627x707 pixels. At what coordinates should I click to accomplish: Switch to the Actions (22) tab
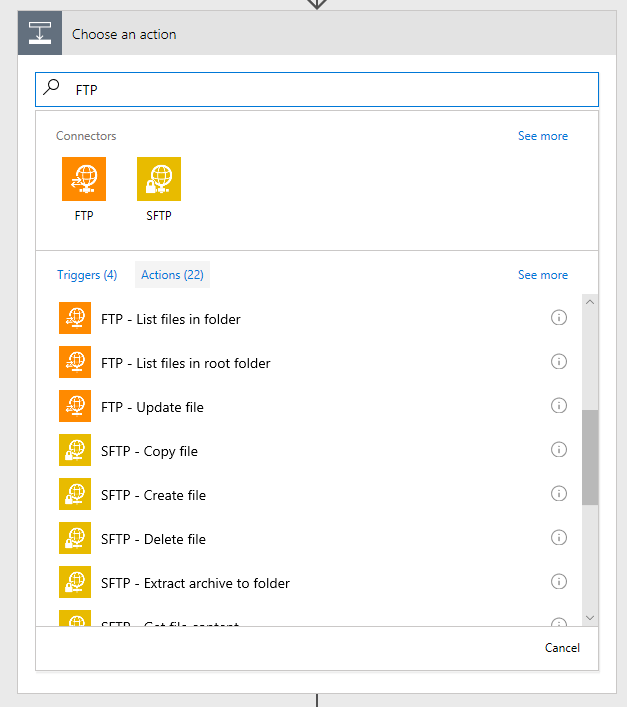[x=172, y=275]
